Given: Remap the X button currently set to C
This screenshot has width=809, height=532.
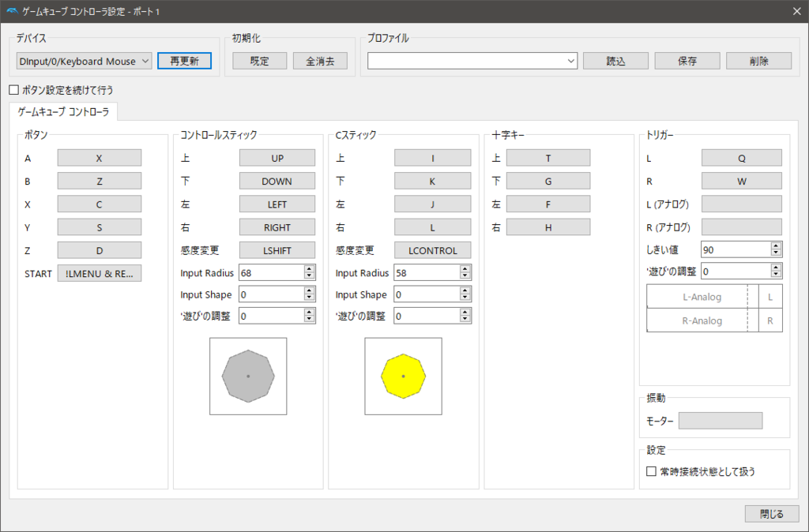Looking at the screenshot, I should (99, 204).
